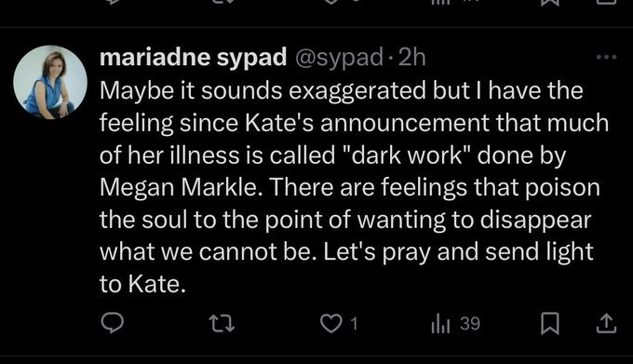Screen dimensions: 633x364
Task: Click the view count showing 39
Action: coord(470,324)
